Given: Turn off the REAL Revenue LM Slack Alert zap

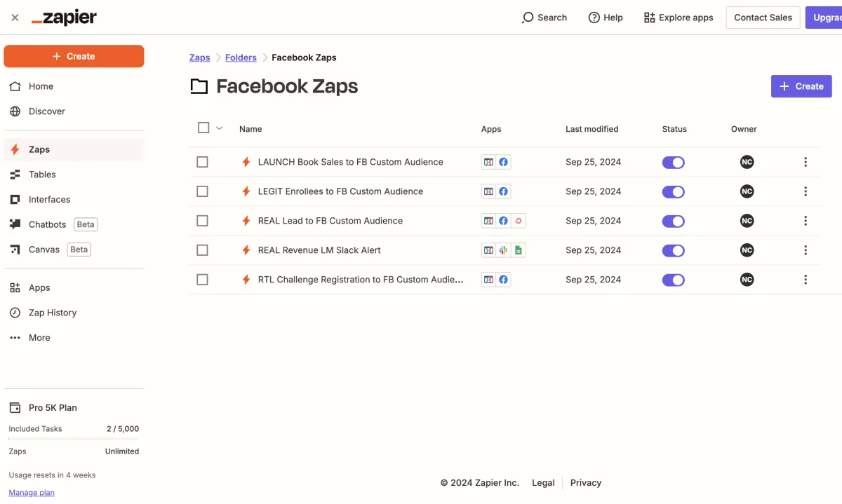Looking at the screenshot, I should pos(674,251).
